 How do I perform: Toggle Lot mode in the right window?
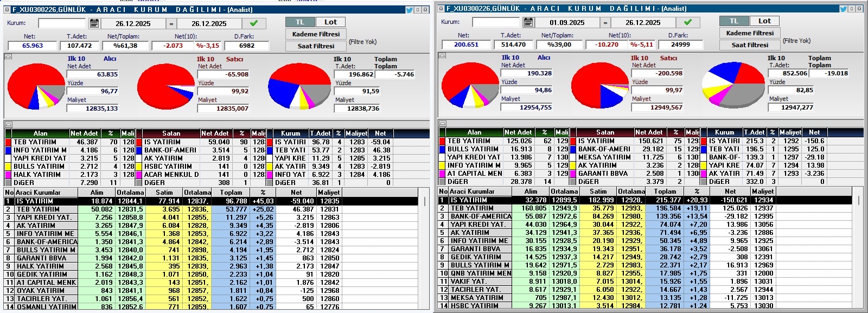(x=764, y=21)
